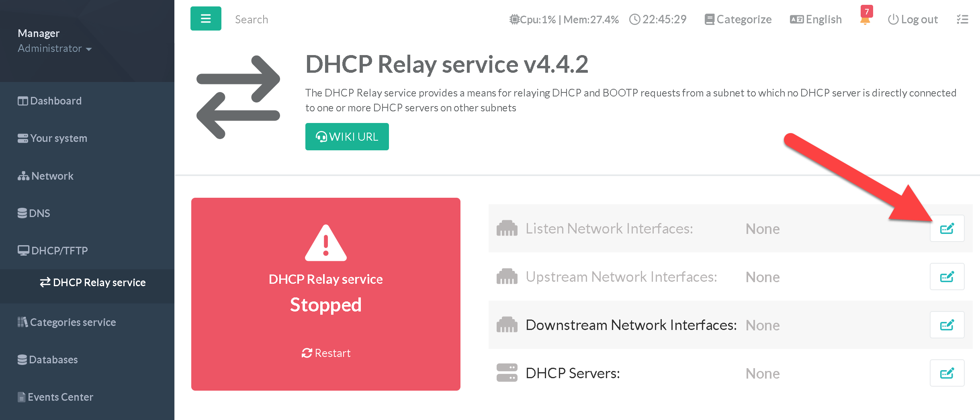Open the Network sidebar menu
The width and height of the screenshot is (980, 420).
coord(45,176)
